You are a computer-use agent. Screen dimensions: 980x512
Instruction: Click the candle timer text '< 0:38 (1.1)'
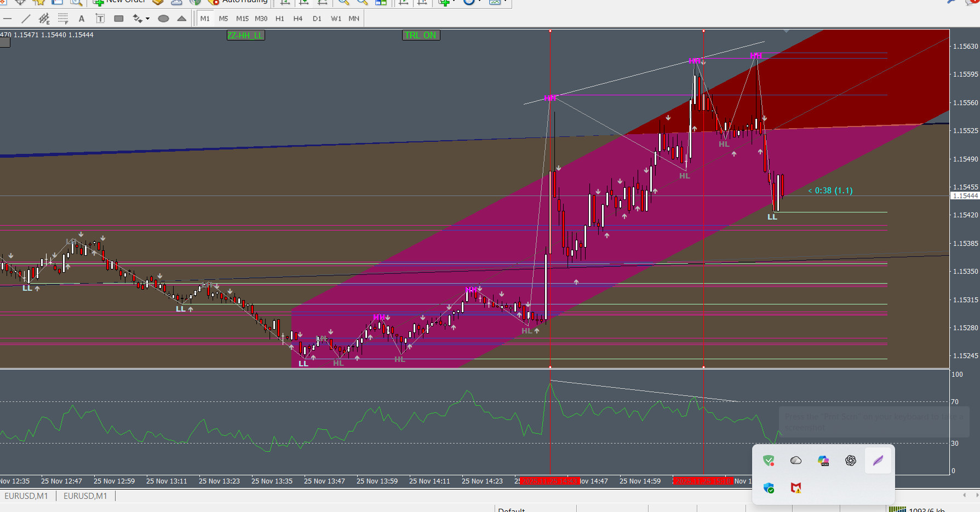830,191
